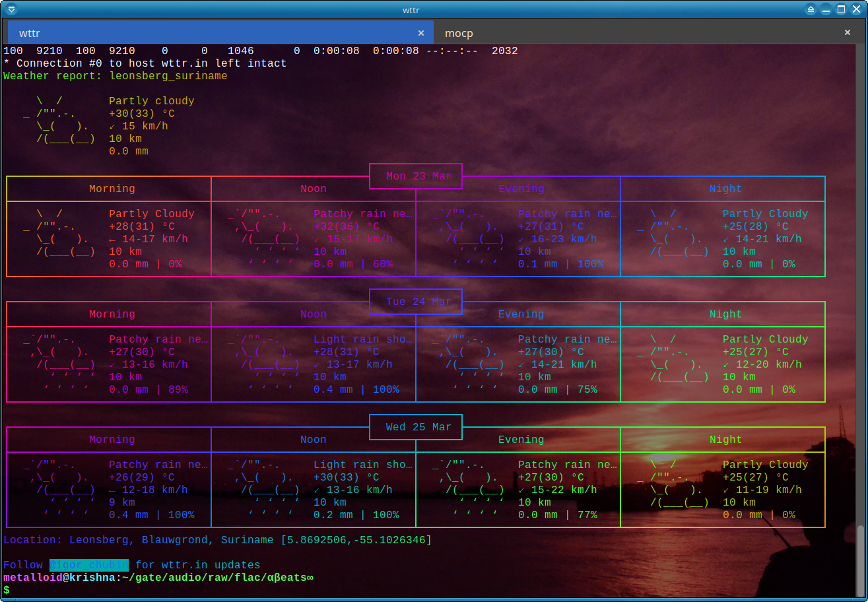Roll up the window using the shade button
Screen dimensions: 868x602
pos(811,9)
